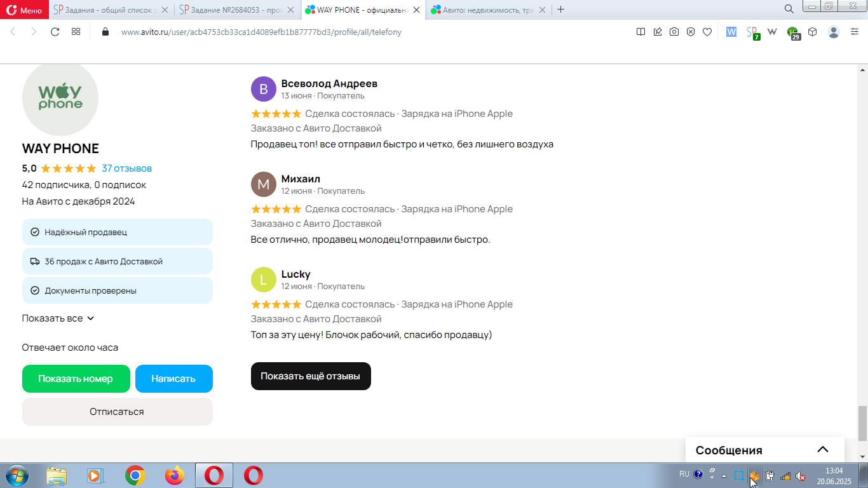Click the 36 продаж с Авито Доставкой badge
This screenshot has width=868, height=488.
pos(118,261)
